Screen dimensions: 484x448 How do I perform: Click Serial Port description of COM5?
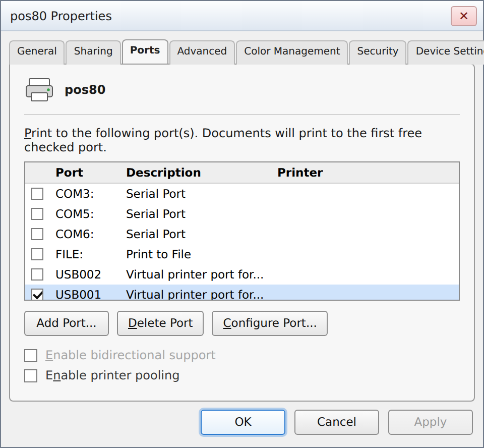(156, 214)
